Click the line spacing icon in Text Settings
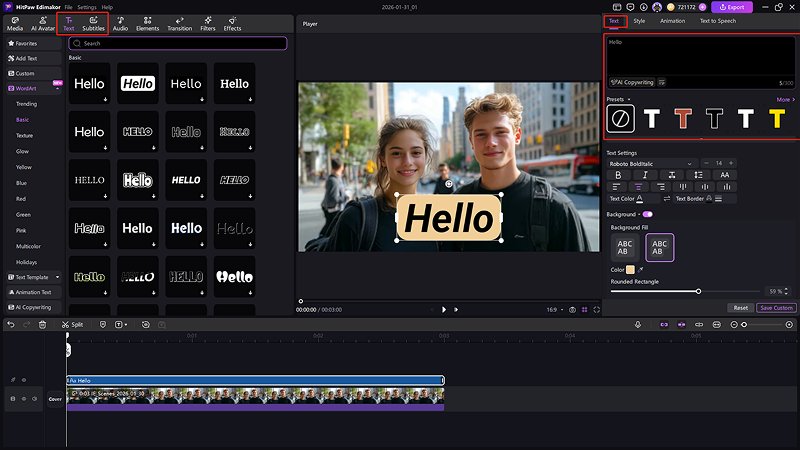This screenshot has width=800, height=450. (698, 175)
